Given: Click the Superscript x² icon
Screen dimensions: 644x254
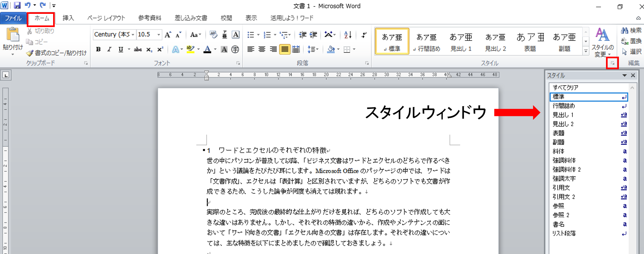Looking at the screenshot, I should pyautogui.click(x=160, y=49).
